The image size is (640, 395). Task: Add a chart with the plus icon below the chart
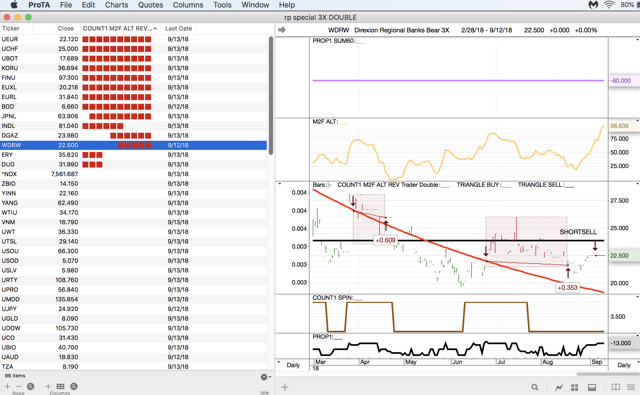285,387
